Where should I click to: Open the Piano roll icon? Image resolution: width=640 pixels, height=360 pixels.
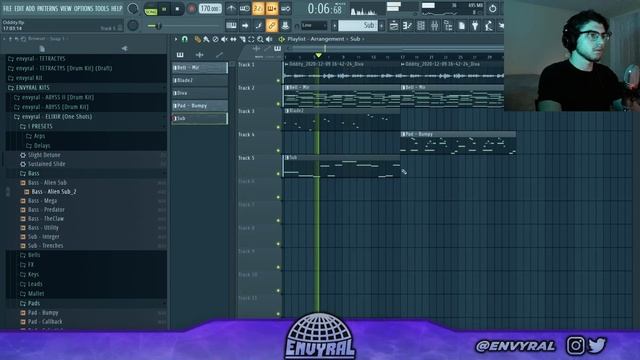click(407, 26)
